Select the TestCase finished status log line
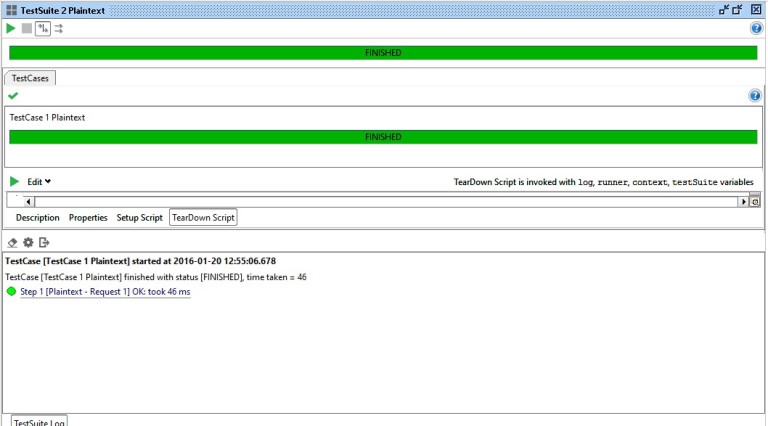 tap(156, 277)
